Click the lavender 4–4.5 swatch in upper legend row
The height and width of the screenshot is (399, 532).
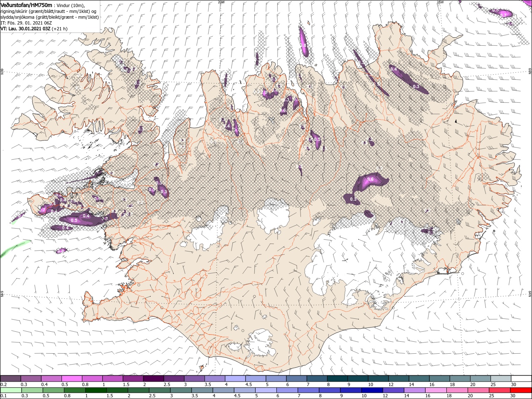[235, 379]
